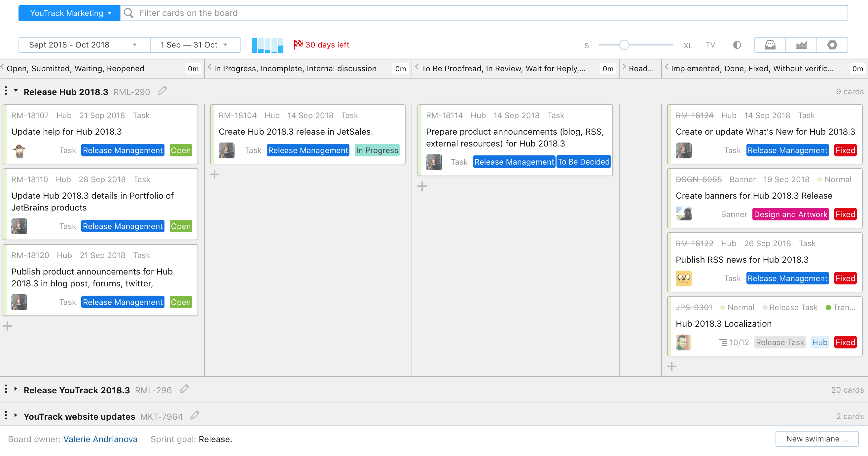Image resolution: width=868 pixels, height=456 pixels.
Task: Open Release Hub 2018.3 swimlane drag menu
Action: coord(6,91)
